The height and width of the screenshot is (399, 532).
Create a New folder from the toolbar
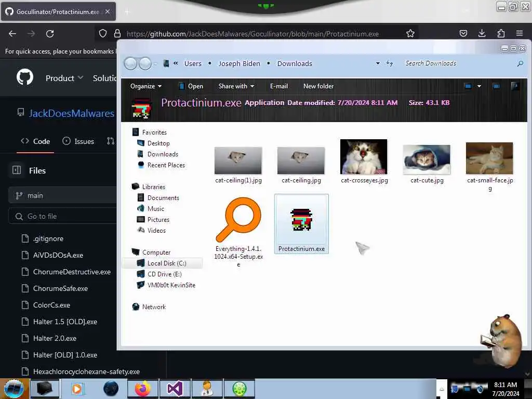click(x=318, y=86)
